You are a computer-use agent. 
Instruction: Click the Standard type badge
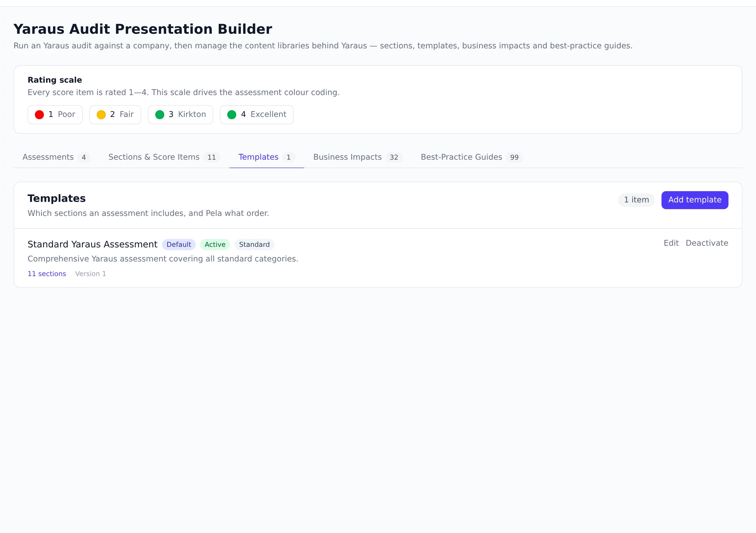point(254,244)
